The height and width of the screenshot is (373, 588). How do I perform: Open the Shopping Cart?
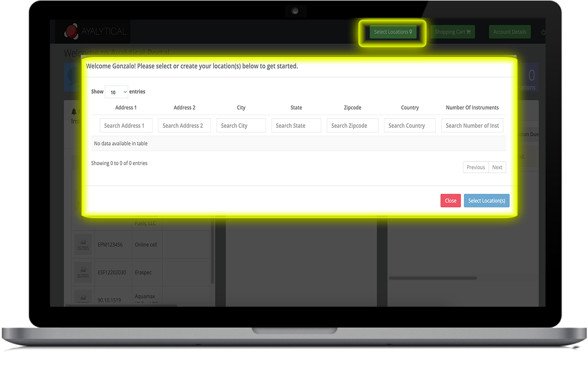coord(452,32)
